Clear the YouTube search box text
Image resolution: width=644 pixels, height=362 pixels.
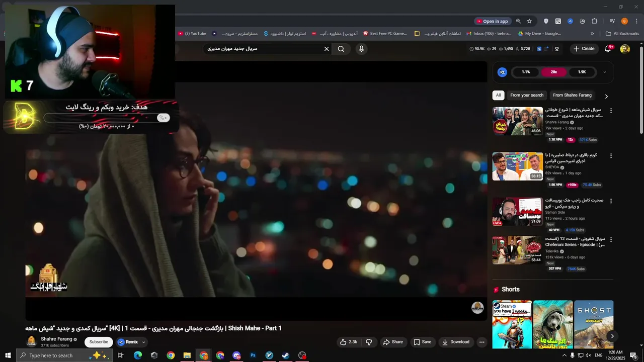327,49
